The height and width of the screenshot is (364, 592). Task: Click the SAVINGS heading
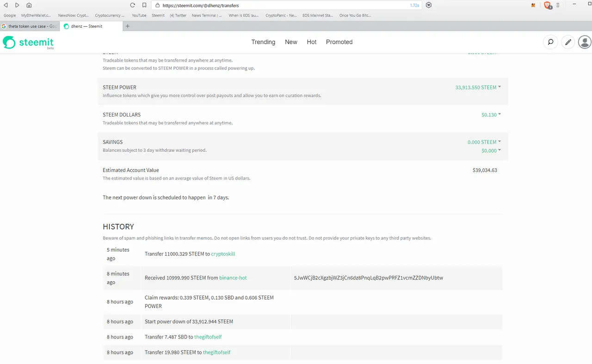113,142
